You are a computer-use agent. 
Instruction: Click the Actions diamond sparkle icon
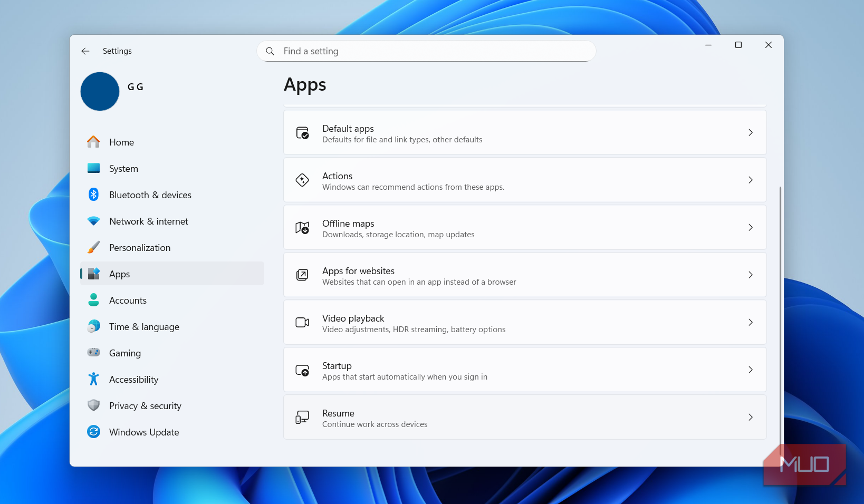point(302,180)
